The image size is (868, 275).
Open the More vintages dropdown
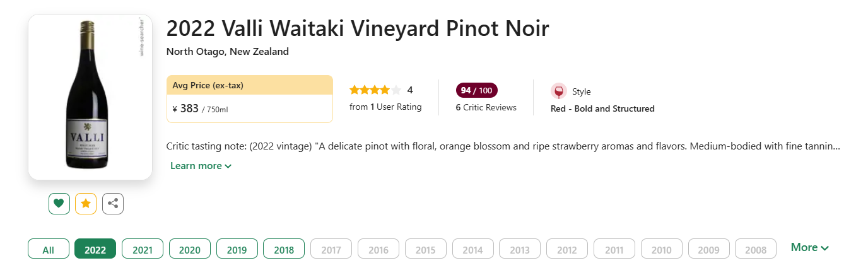(809, 248)
